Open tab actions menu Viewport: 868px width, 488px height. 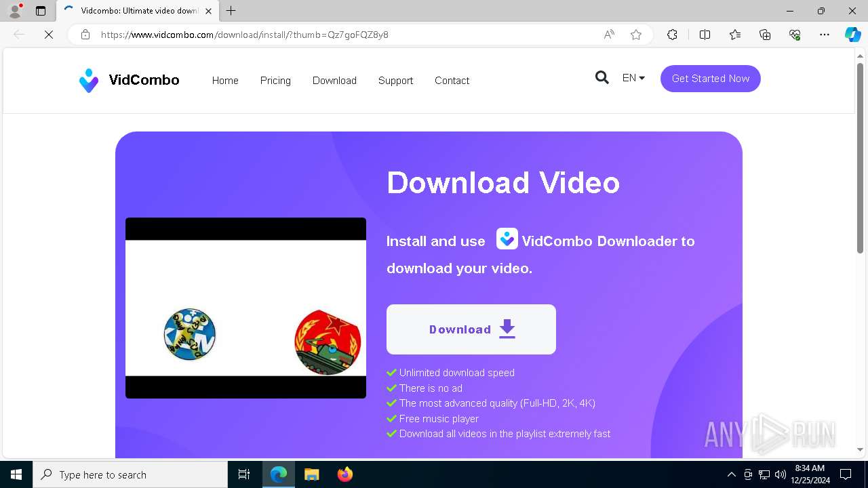pyautogui.click(x=41, y=11)
